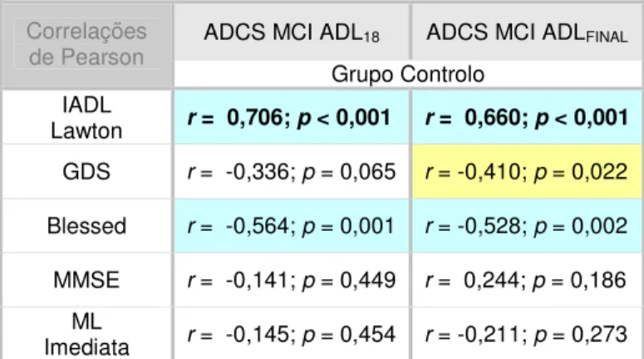The width and height of the screenshot is (644, 359).
Task: Click cell showing r = 0,660; p < 0,001
Action: (x=528, y=117)
